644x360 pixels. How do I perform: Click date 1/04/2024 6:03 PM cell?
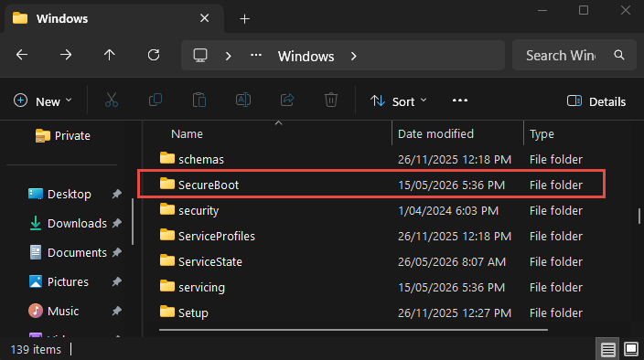click(x=448, y=210)
